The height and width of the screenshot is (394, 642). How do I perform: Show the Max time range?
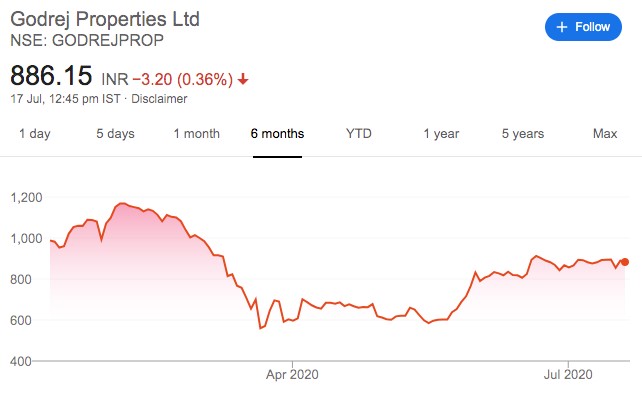click(x=605, y=134)
